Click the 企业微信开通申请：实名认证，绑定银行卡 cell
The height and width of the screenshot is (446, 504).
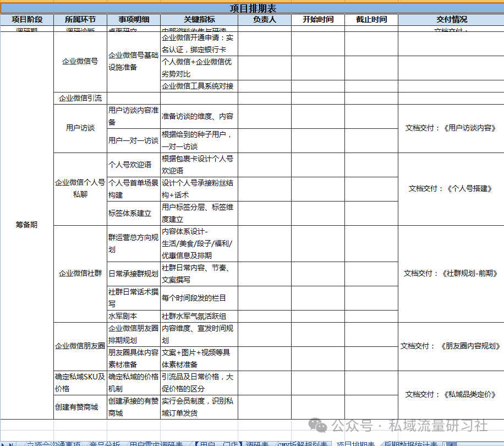pyautogui.click(x=199, y=43)
